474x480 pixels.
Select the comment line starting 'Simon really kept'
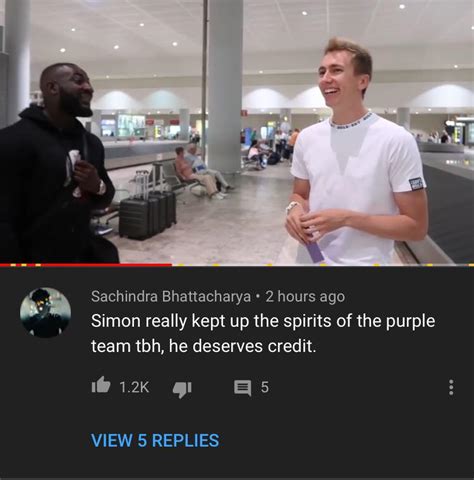[x=263, y=321]
